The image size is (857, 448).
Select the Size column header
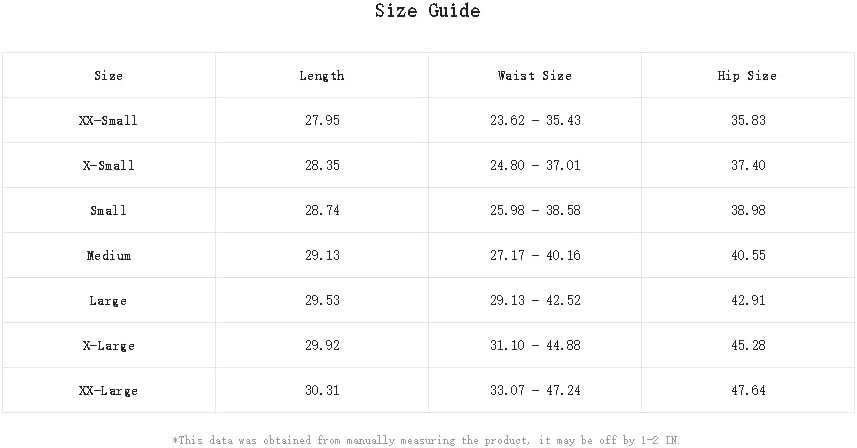point(108,75)
